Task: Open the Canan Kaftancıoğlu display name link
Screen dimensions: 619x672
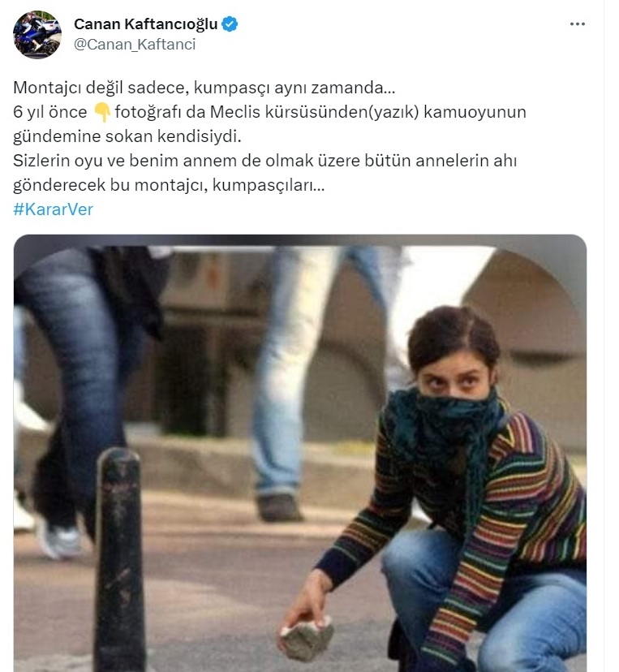Action: coord(146,24)
